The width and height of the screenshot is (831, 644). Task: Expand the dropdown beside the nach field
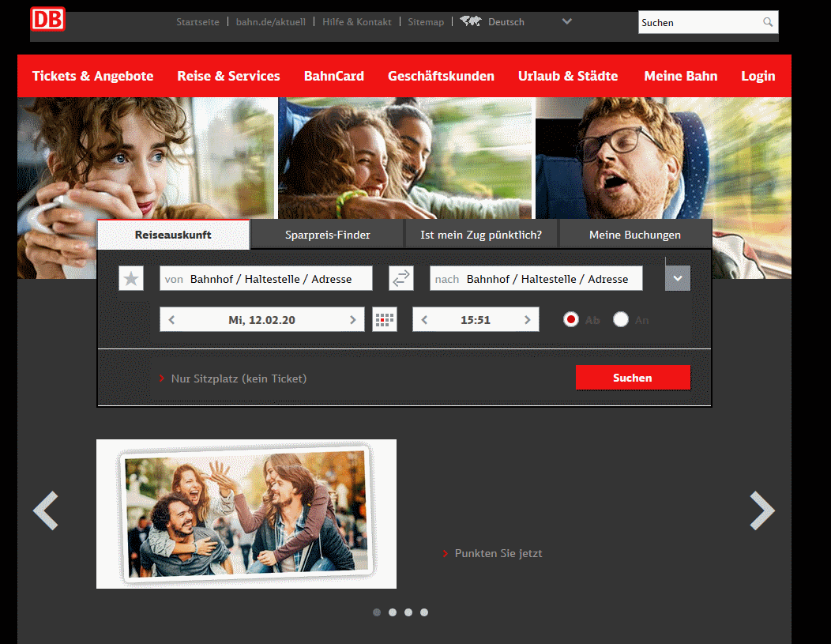[x=677, y=278]
